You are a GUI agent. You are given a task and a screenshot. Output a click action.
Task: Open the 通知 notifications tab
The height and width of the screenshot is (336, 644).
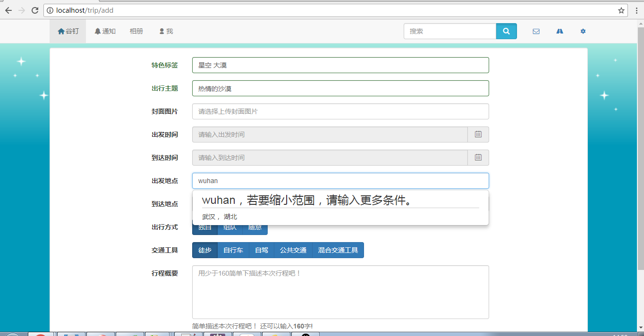coord(105,32)
